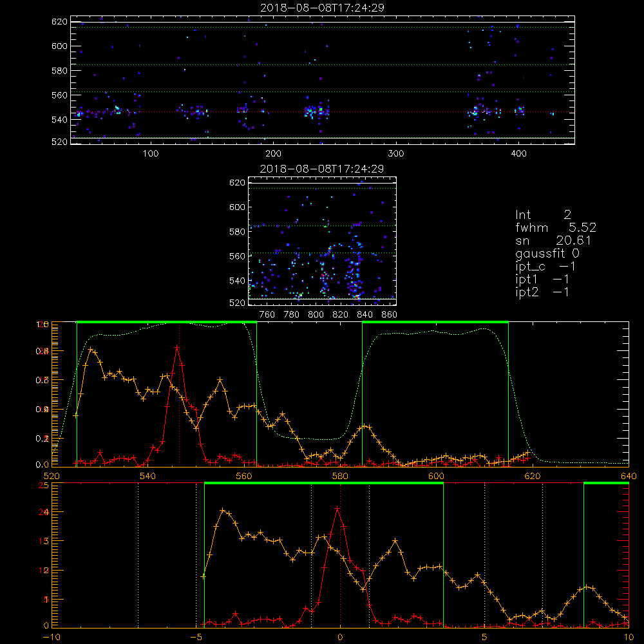This screenshot has width=644, height=644.
Task: Click the '400' x-axis label of top image
Action: (518, 154)
